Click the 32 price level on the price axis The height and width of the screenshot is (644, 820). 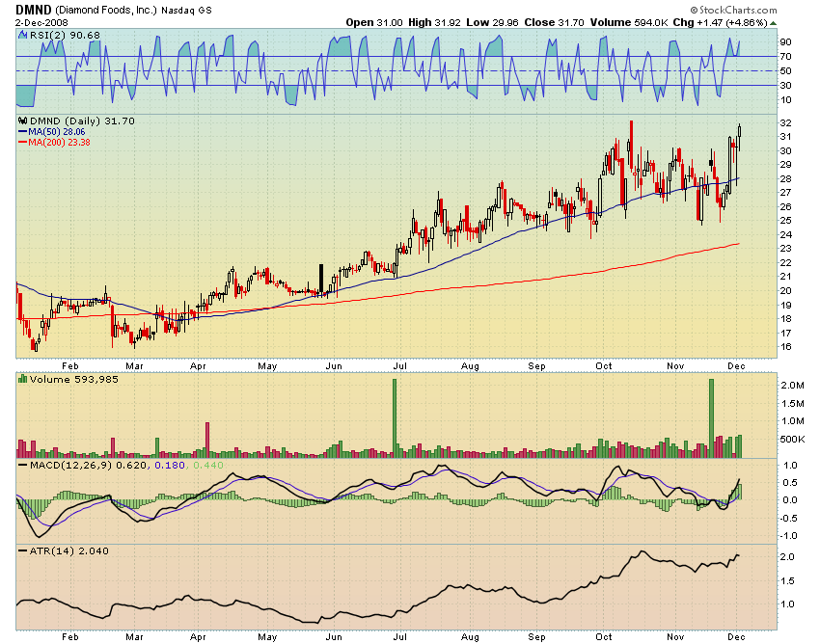click(785, 122)
